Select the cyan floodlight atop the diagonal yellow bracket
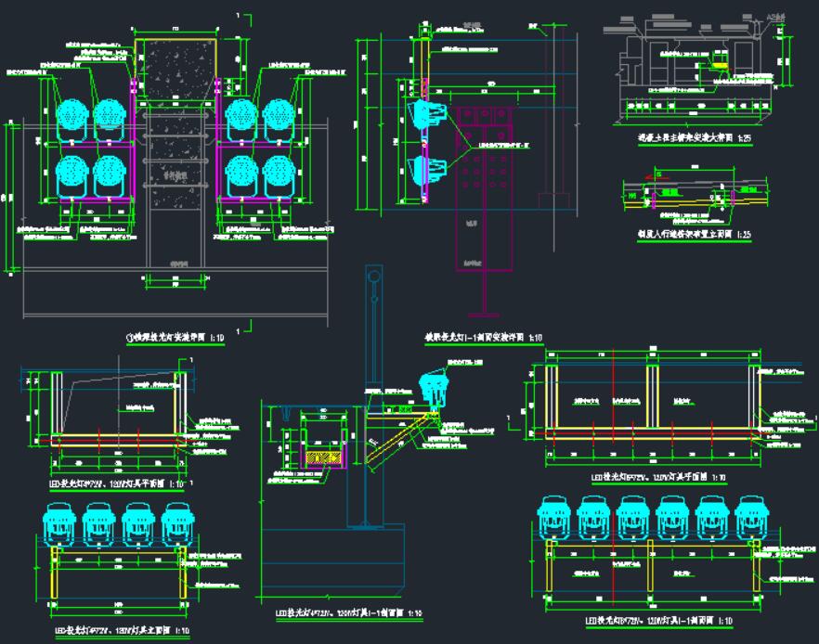Image resolution: width=819 pixels, height=644 pixels. pos(434,391)
